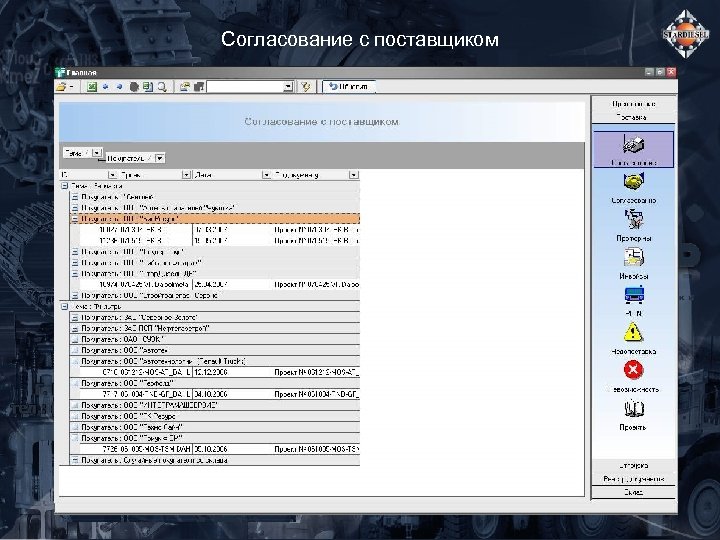Open the Дата column filter dropdown
This screenshot has width=720, height=540.
pos(266,175)
